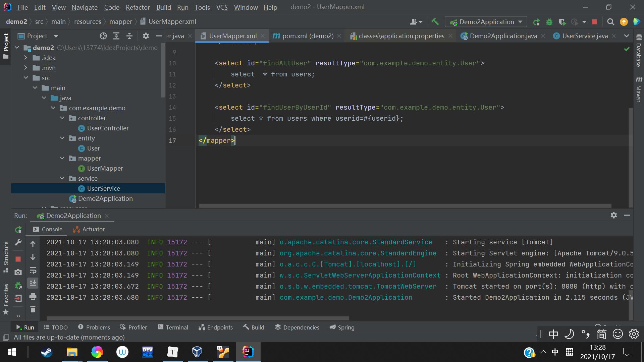Open Database tool window

(x=639, y=51)
